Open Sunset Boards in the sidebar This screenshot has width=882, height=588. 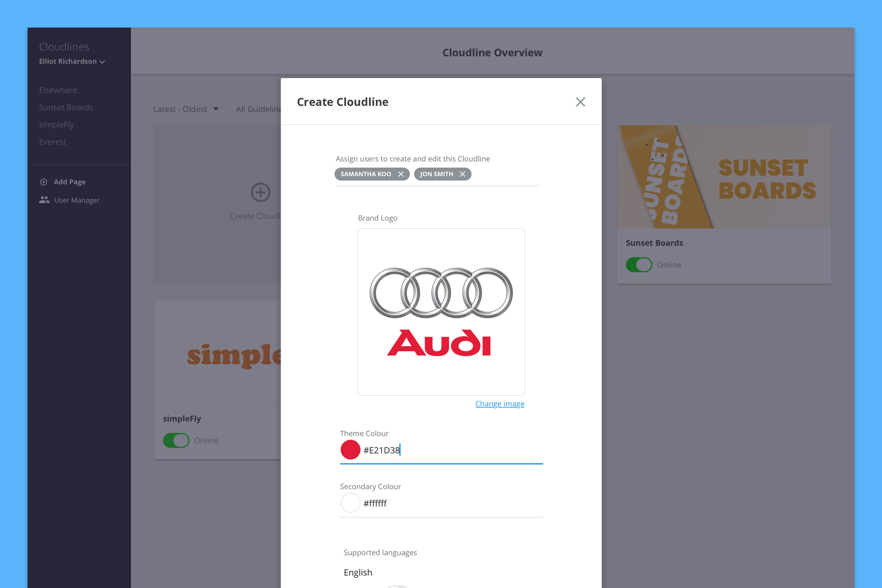(x=66, y=107)
